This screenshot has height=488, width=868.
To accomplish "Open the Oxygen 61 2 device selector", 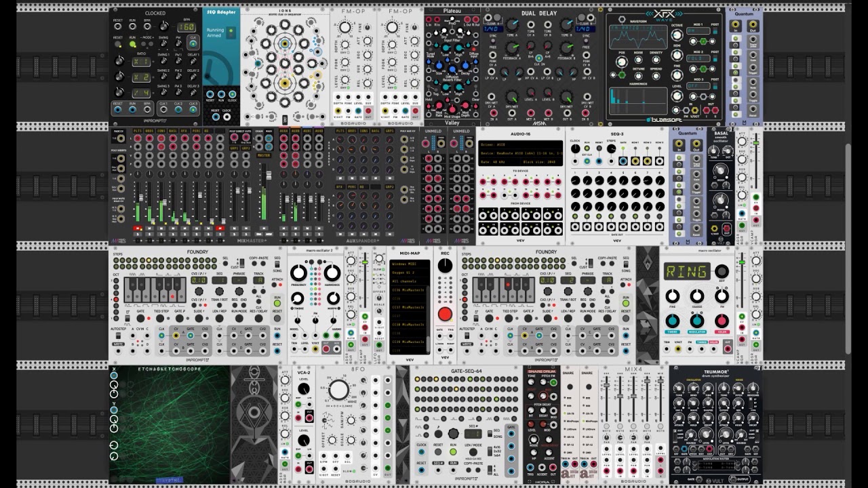I will (x=410, y=272).
